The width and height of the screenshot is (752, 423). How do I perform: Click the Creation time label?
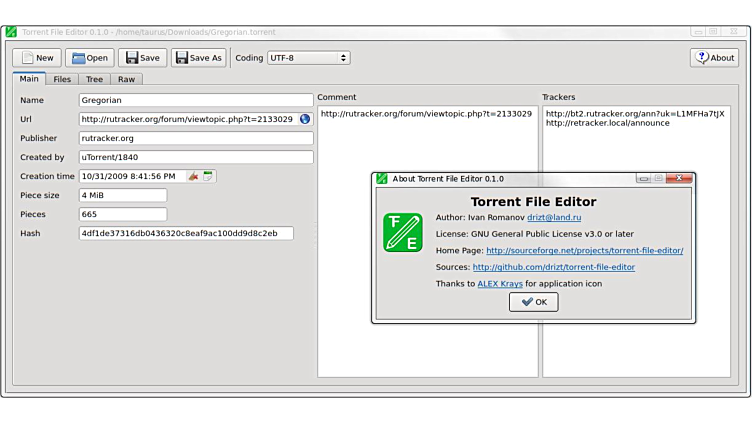pos(47,176)
